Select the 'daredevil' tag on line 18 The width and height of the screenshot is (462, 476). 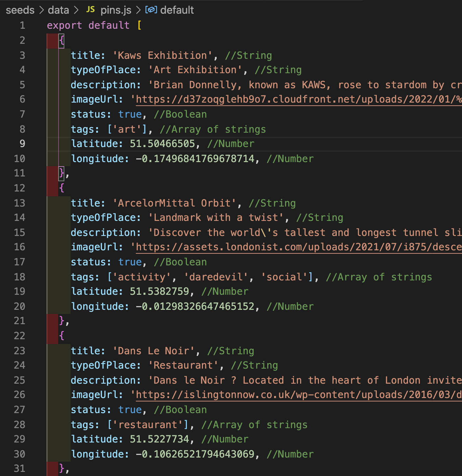216,277
